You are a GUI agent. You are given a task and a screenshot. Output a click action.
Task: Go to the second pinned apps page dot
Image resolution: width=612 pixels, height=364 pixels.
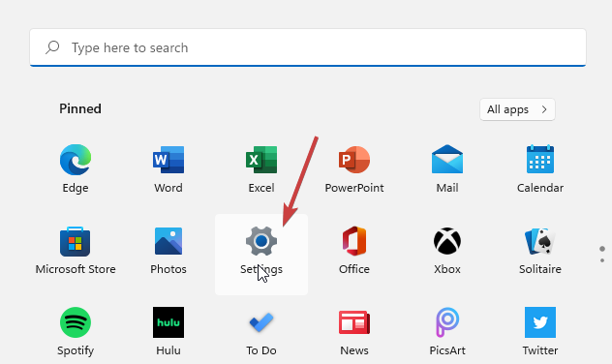(602, 260)
